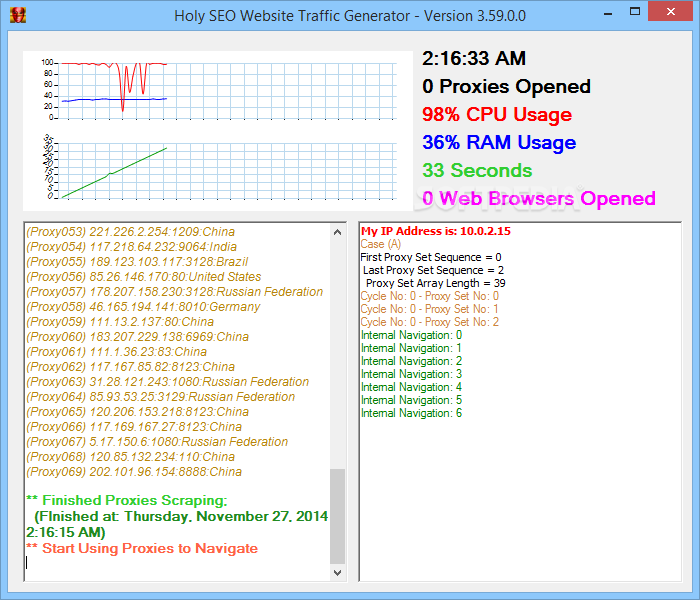The height and width of the screenshot is (600, 700).
Task: Click Cycle No: 0 - Proxy Set No: 2
Action: pyautogui.click(x=429, y=322)
